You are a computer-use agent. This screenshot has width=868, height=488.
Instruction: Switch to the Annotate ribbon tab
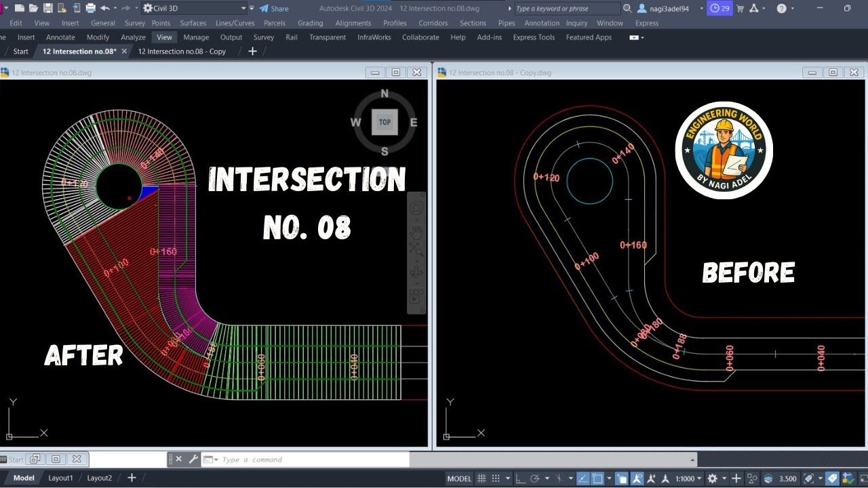point(60,37)
